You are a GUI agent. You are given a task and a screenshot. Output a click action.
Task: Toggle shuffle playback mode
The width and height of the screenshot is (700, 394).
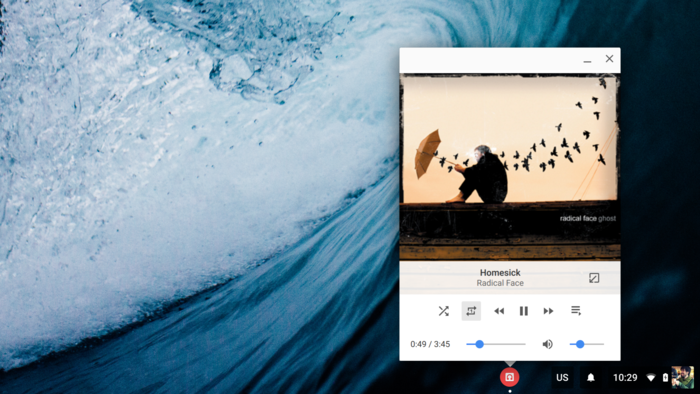443,311
